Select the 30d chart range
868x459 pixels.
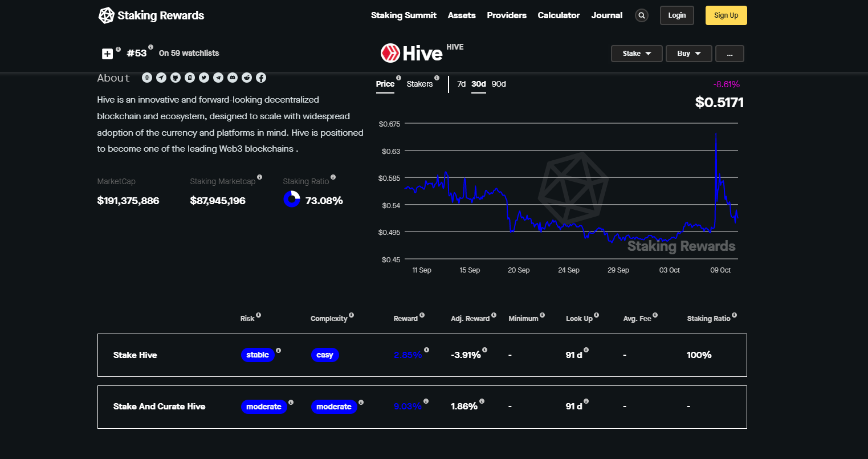pyautogui.click(x=479, y=84)
